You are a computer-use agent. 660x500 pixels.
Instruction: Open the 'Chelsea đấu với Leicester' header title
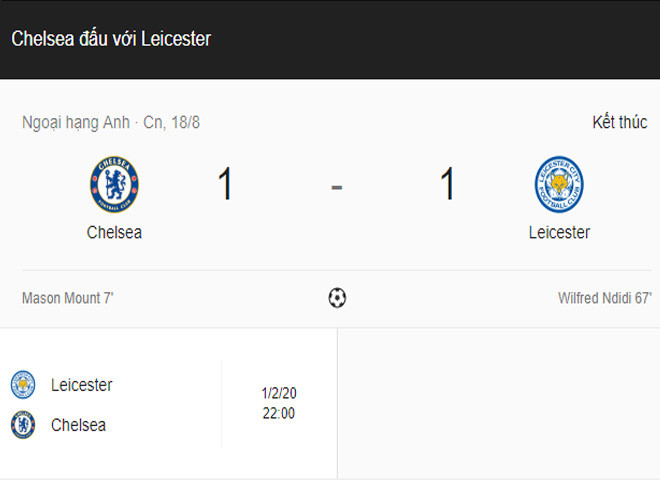click(111, 39)
